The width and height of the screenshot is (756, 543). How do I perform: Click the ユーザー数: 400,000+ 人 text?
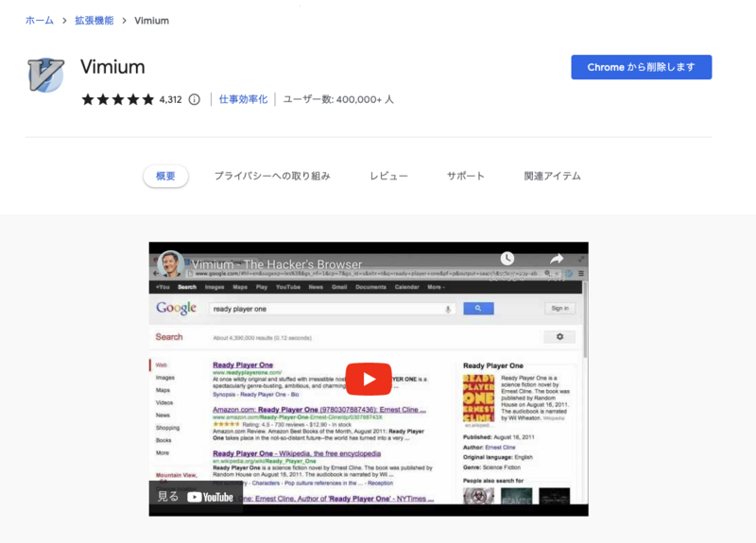tap(338, 99)
